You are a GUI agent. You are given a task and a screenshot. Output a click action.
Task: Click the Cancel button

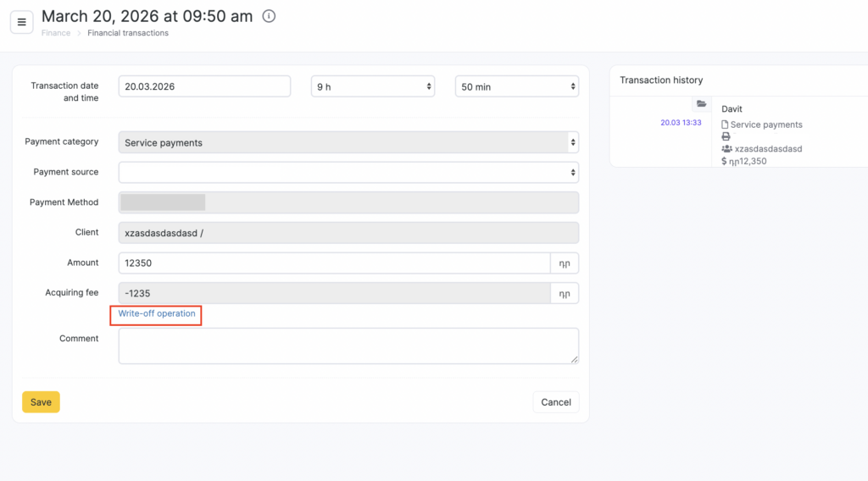[555, 402]
